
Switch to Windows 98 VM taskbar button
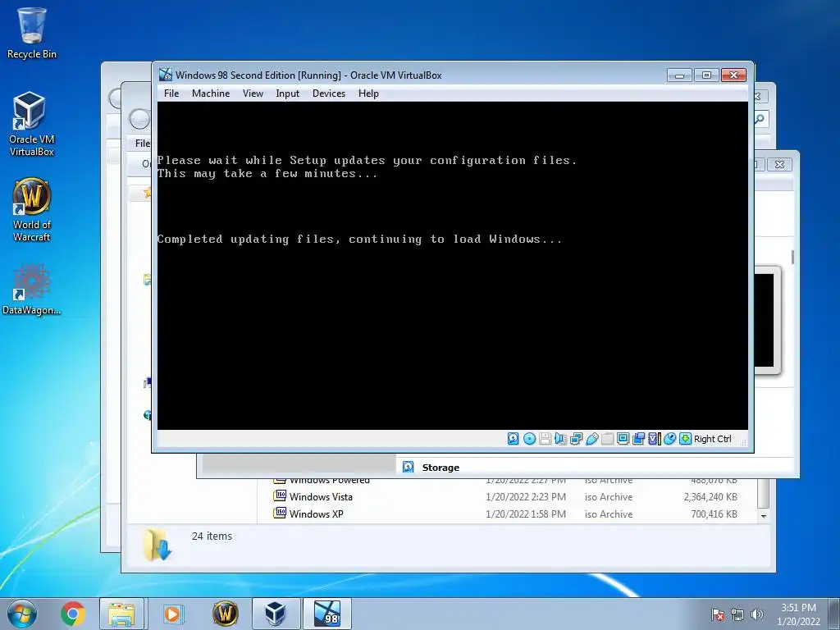click(327, 614)
